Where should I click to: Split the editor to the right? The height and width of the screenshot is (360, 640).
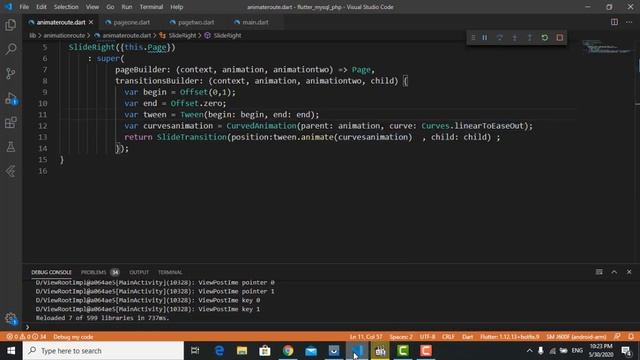point(614,22)
